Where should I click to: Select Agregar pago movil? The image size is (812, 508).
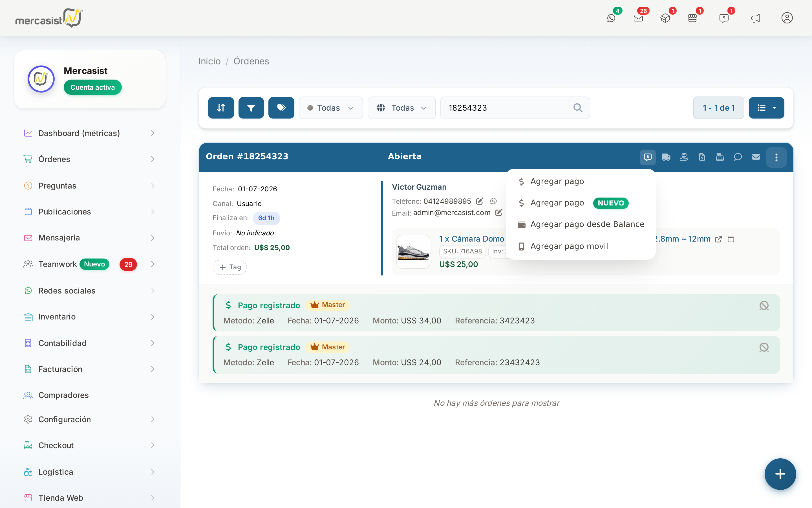(581, 246)
